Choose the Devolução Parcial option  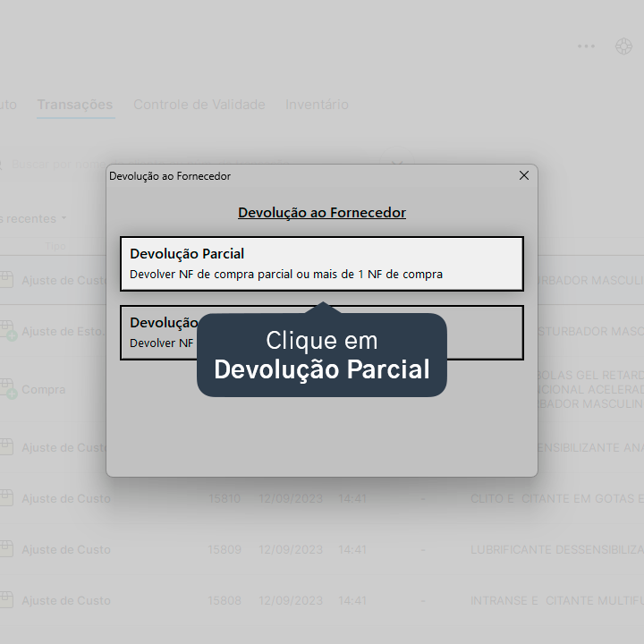pos(322,264)
